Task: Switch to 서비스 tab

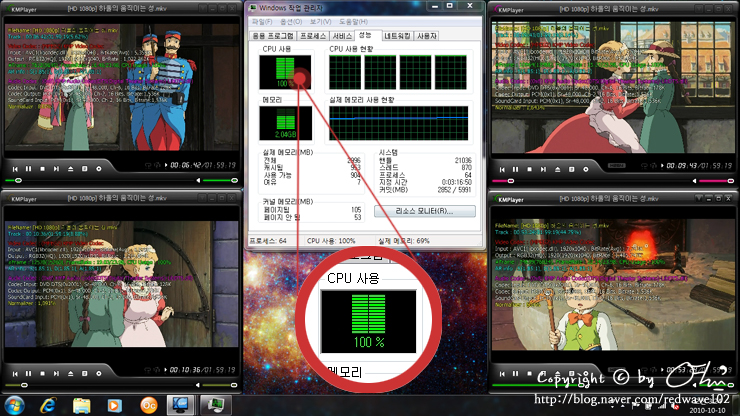Action: click(x=342, y=36)
